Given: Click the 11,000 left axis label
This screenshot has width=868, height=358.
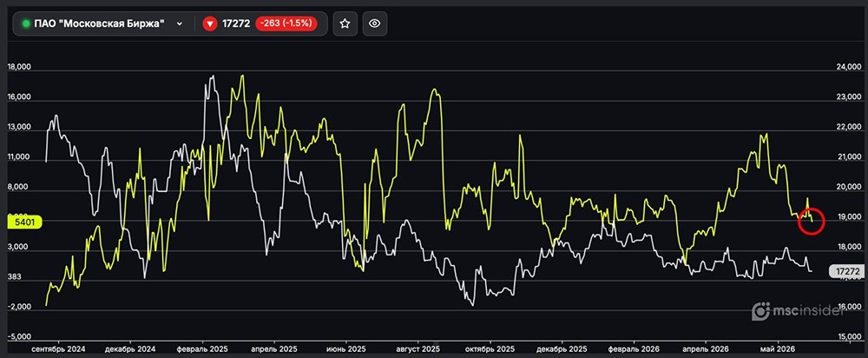Looking at the screenshot, I should [19, 156].
